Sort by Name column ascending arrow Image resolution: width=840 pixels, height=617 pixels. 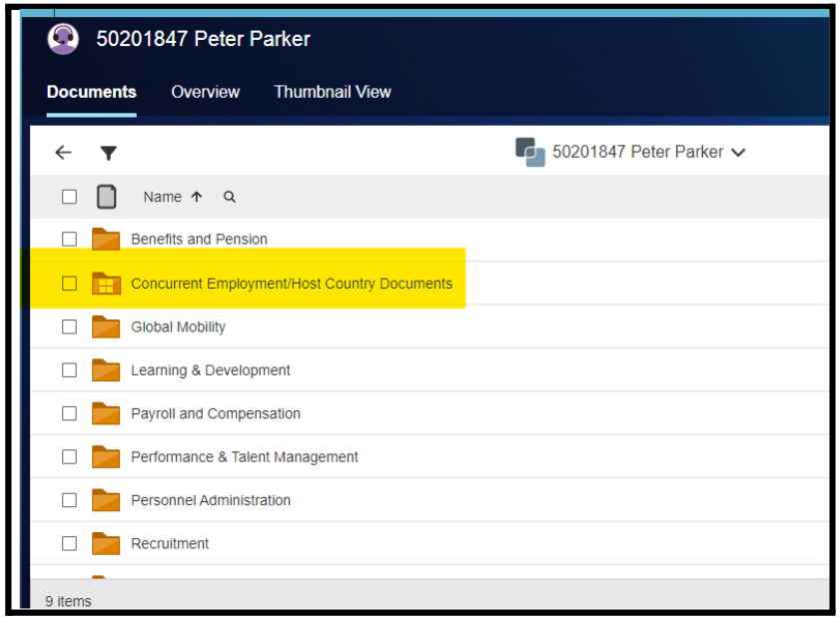click(x=197, y=198)
